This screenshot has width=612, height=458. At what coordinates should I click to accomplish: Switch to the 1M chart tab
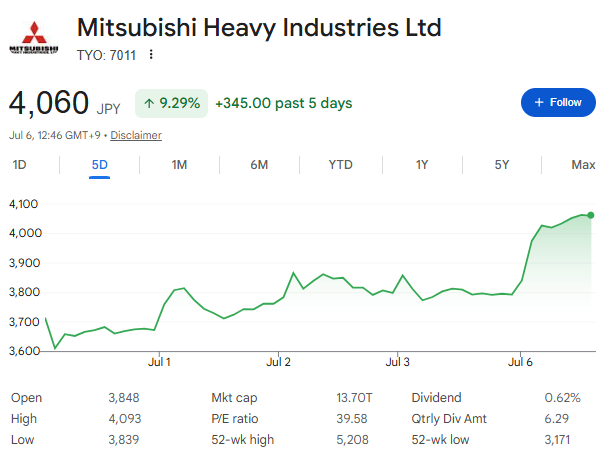click(x=179, y=165)
